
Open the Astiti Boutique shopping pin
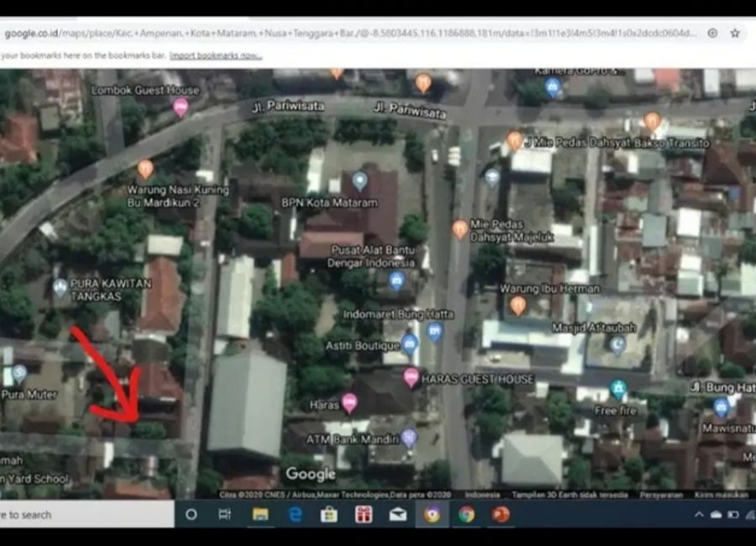click(410, 345)
